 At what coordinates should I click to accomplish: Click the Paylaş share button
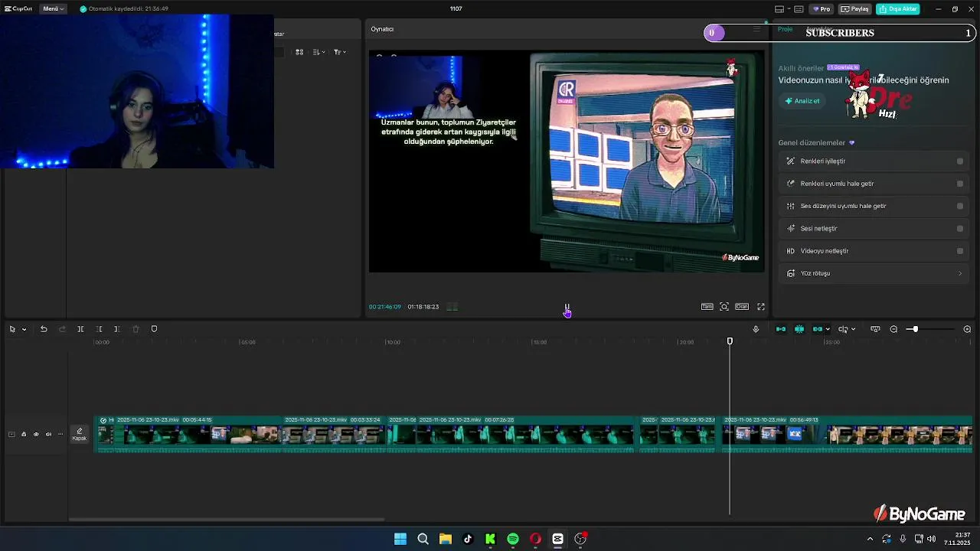[x=854, y=9]
